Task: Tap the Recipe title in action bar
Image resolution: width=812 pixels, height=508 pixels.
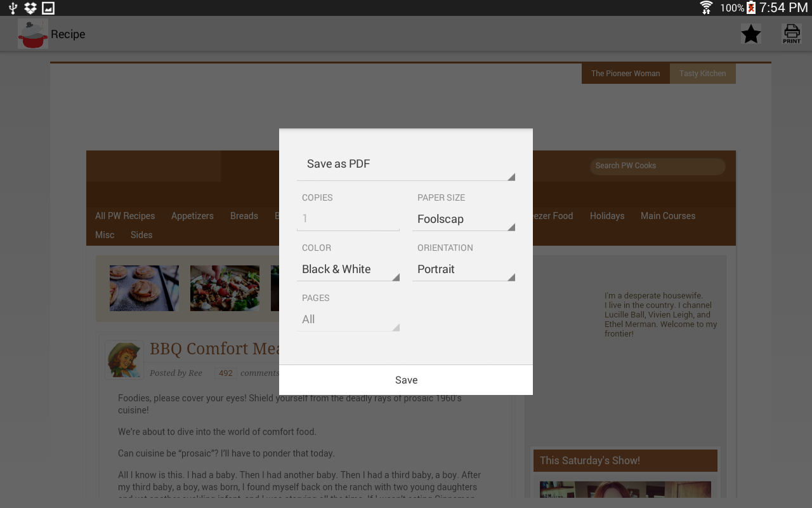Action: click(68, 34)
